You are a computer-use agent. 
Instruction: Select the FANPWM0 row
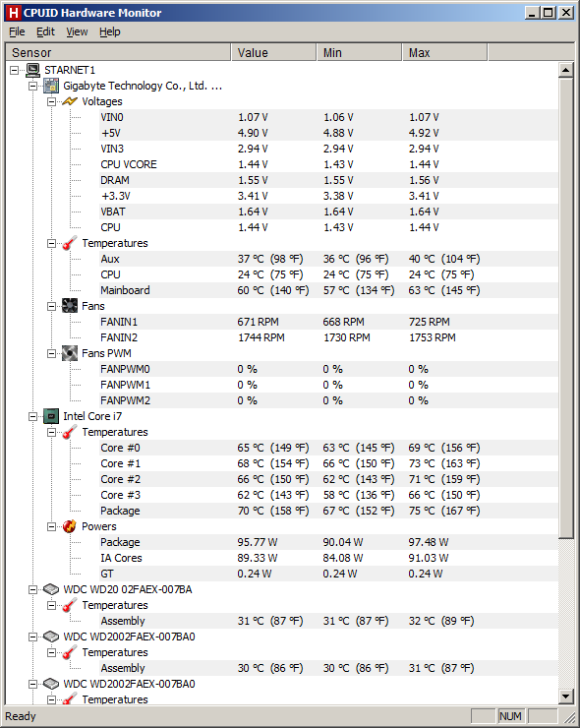point(328,369)
